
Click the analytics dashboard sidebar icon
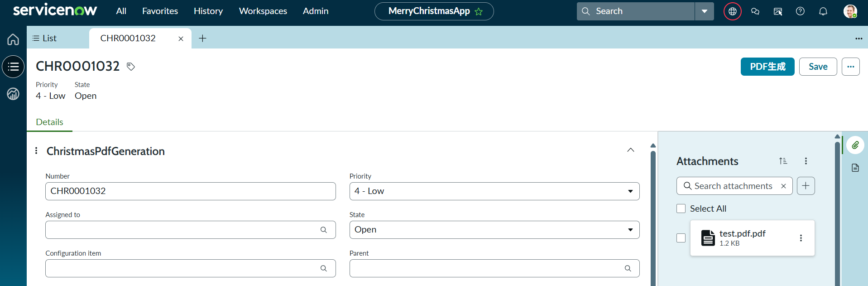coord(13,94)
